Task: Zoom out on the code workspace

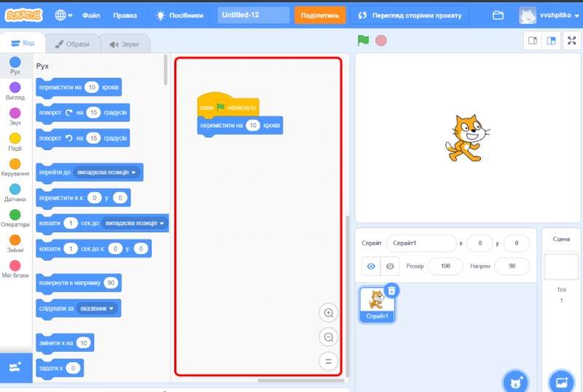Action: tap(329, 337)
